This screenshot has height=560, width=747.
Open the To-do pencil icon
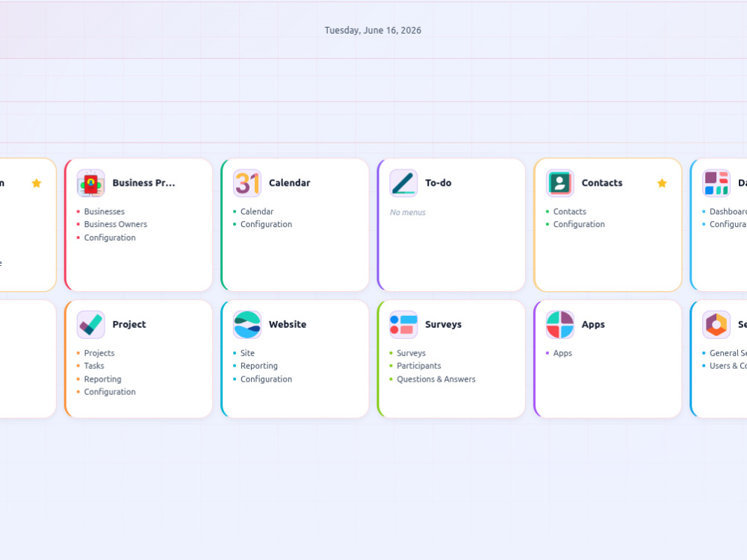(x=403, y=183)
